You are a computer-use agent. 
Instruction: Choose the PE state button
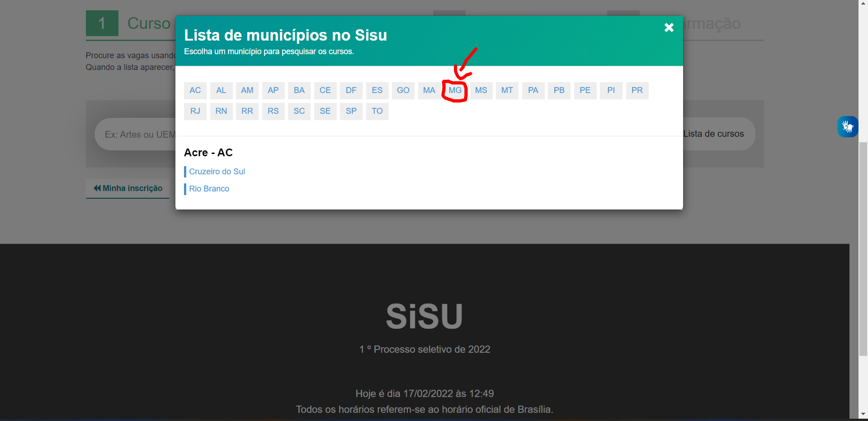point(585,90)
